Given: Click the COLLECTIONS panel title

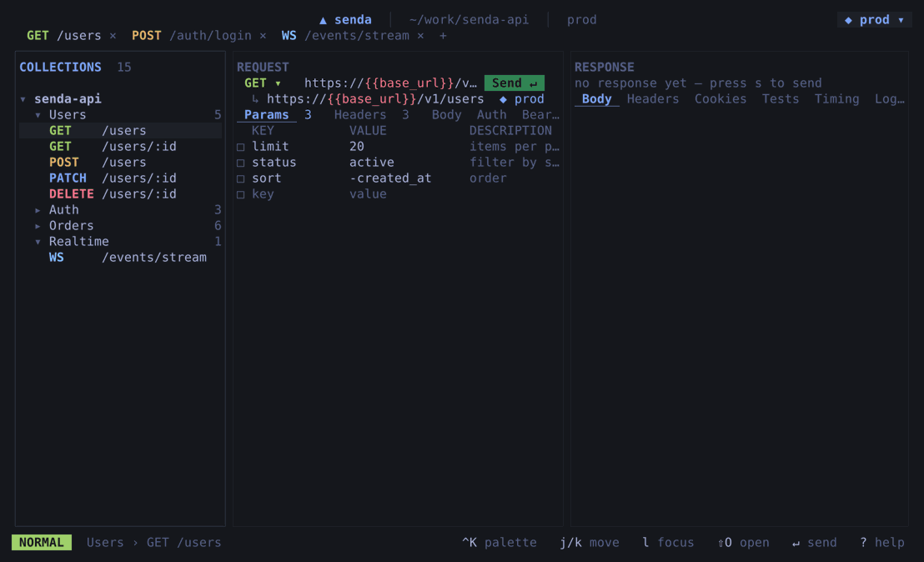Looking at the screenshot, I should (60, 68).
